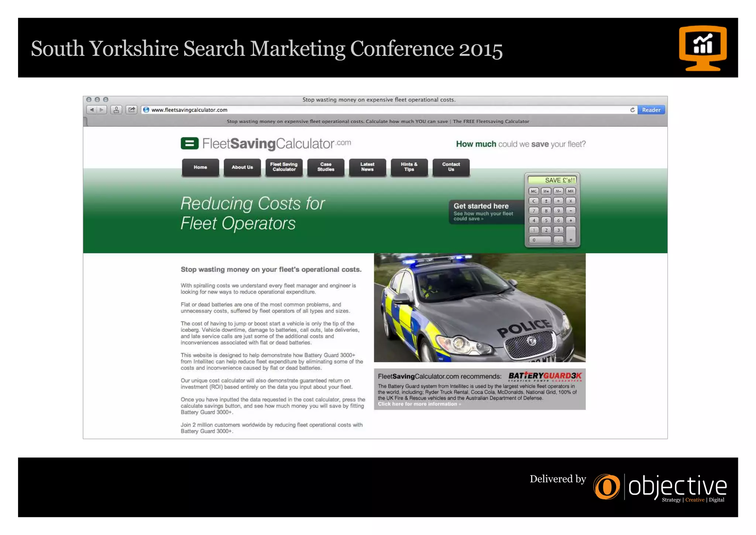756x535 pixels.
Task: Open the About Us navigation button
Action: [242, 167]
